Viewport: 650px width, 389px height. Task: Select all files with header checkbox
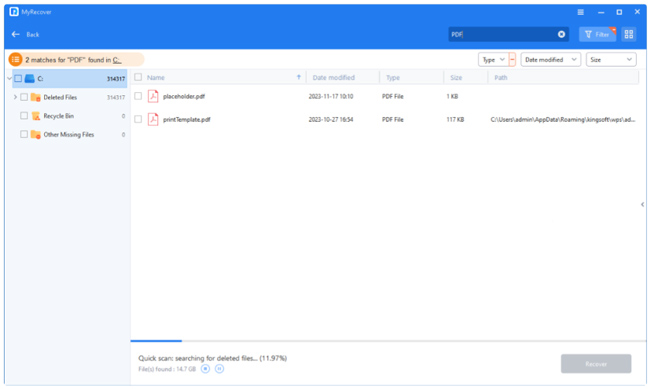(x=138, y=77)
